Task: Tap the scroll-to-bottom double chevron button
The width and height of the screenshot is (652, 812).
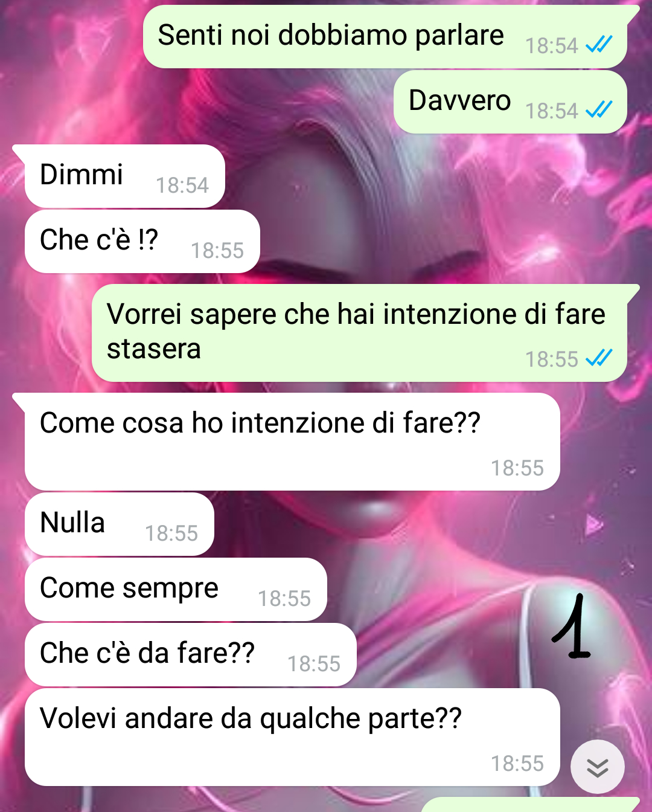Action: tap(598, 767)
